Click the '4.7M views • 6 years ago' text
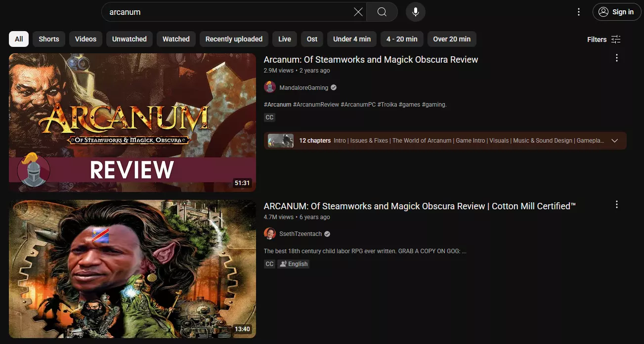The width and height of the screenshot is (644, 344). click(x=297, y=217)
